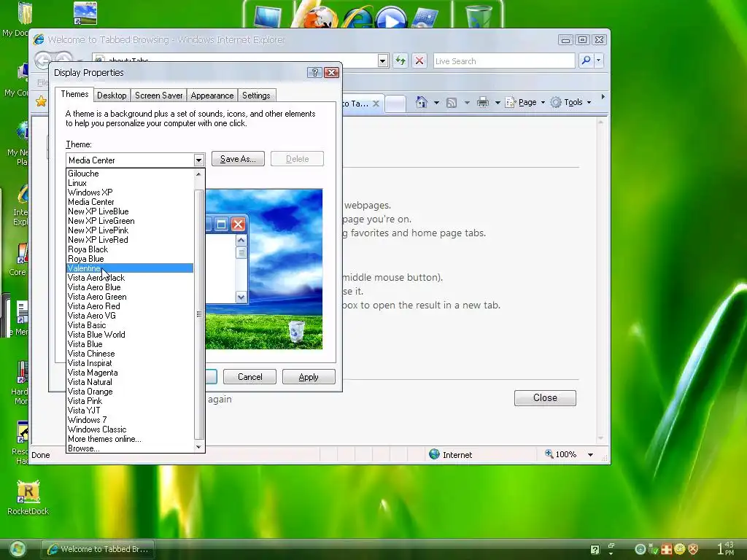Select New XP LiveRed theme
This screenshot has width=747, height=560.
[x=130, y=240]
